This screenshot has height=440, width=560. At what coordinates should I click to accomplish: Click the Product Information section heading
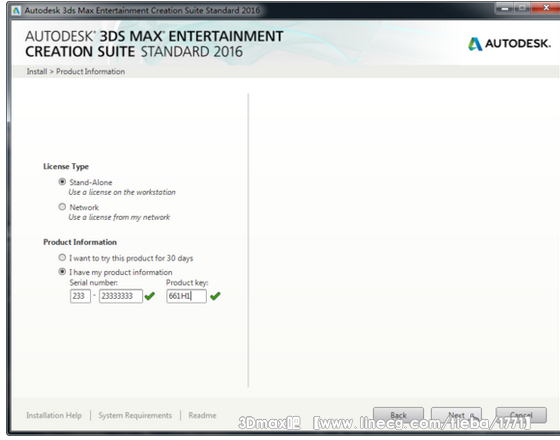[x=80, y=242]
